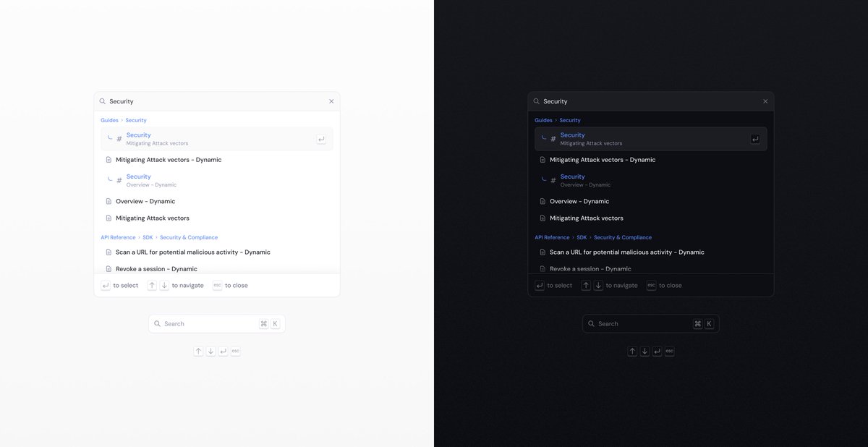The width and height of the screenshot is (868, 447).
Task: Click down-arrow key icon in light dialog footer
Action: click(x=164, y=286)
